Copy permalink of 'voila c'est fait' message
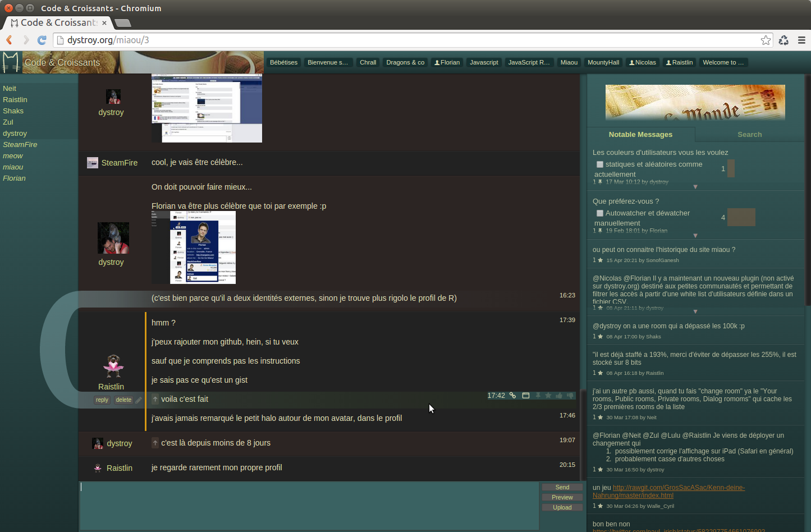This screenshot has width=811, height=532. point(512,396)
